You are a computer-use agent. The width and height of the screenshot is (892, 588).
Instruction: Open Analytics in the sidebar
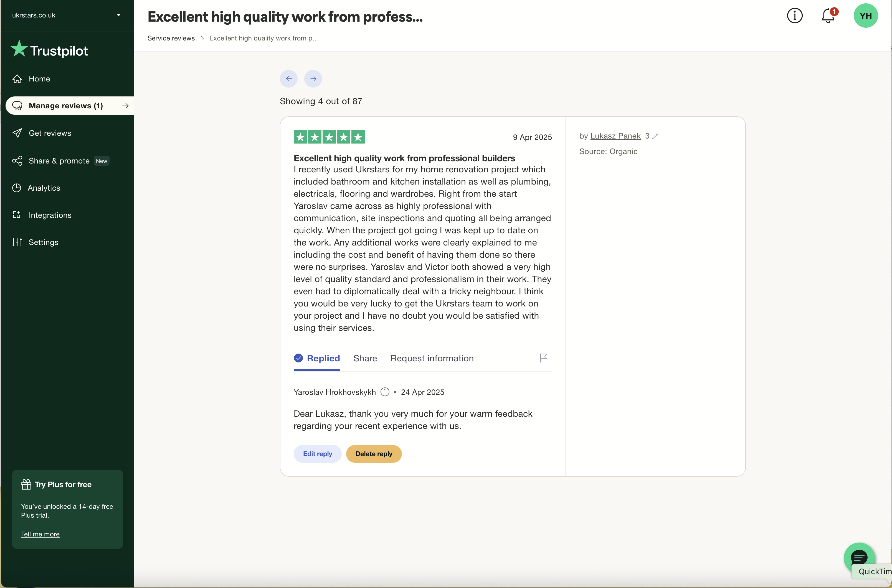[44, 188]
